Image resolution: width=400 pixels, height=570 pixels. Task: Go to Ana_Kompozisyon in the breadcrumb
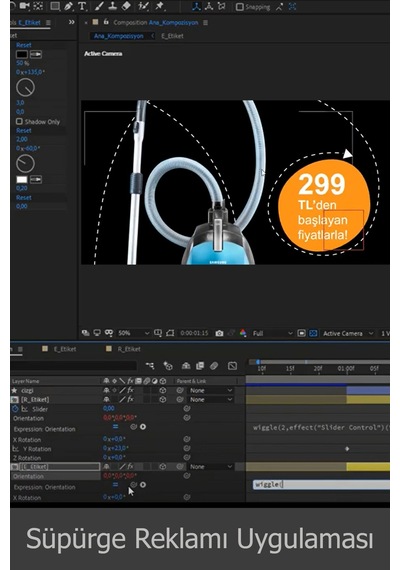pyautogui.click(x=119, y=36)
